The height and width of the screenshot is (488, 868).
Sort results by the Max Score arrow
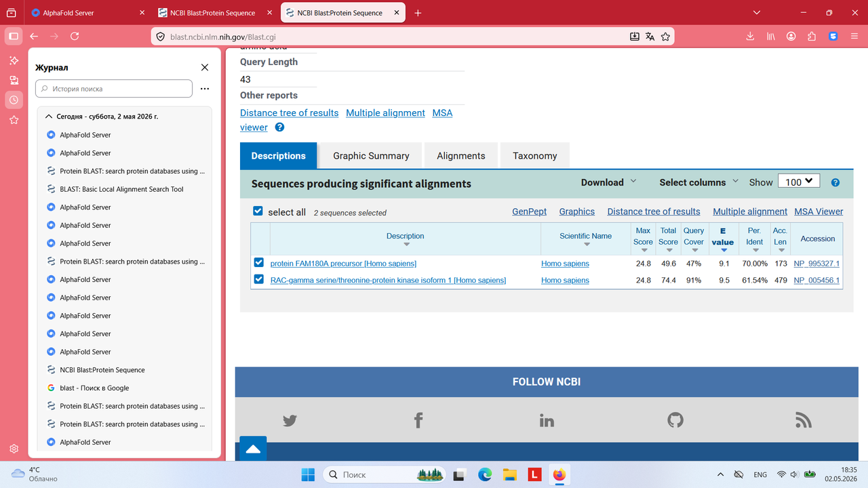(x=644, y=250)
